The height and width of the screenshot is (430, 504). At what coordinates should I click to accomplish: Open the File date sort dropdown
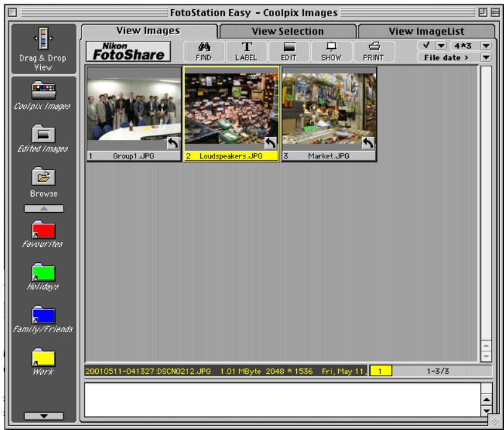click(x=486, y=58)
